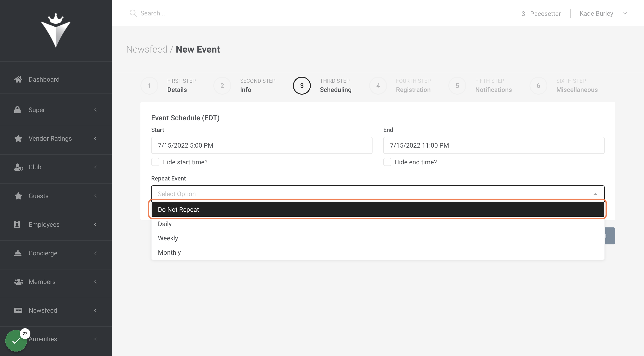
Task: Click the Newsfeed newspaper icon
Action: pyautogui.click(x=18, y=310)
